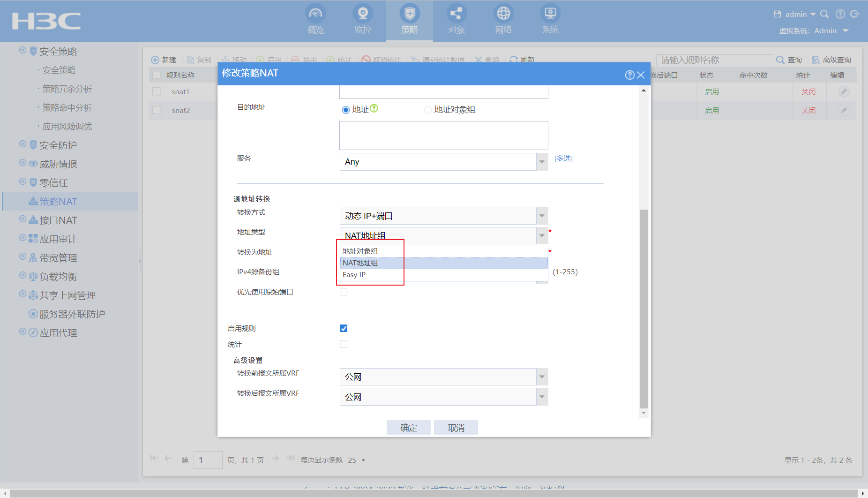The width and height of the screenshot is (868, 498).
Task: Open the 系统 system section
Action: click(x=550, y=20)
